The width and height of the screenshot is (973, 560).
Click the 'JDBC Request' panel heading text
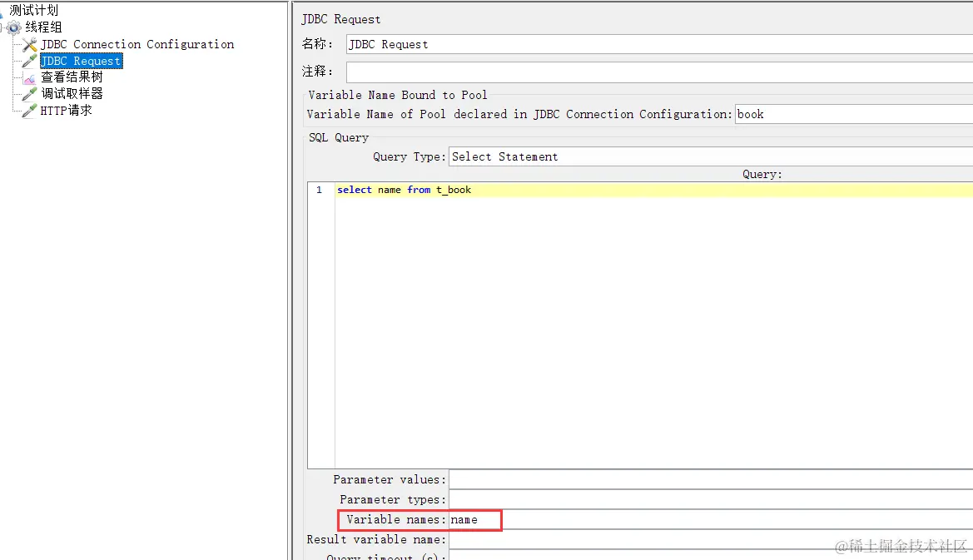click(340, 19)
